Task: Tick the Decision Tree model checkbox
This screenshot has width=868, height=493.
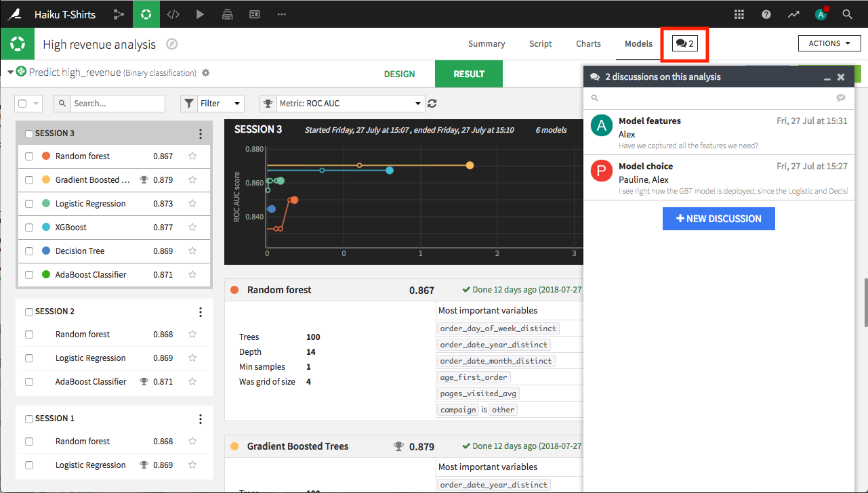Action: tap(29, 251)
